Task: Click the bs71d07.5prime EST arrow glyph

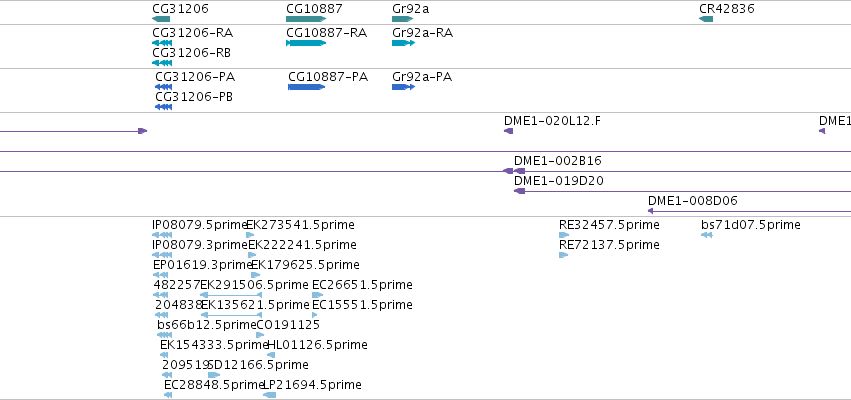Action: click(707, 235)
